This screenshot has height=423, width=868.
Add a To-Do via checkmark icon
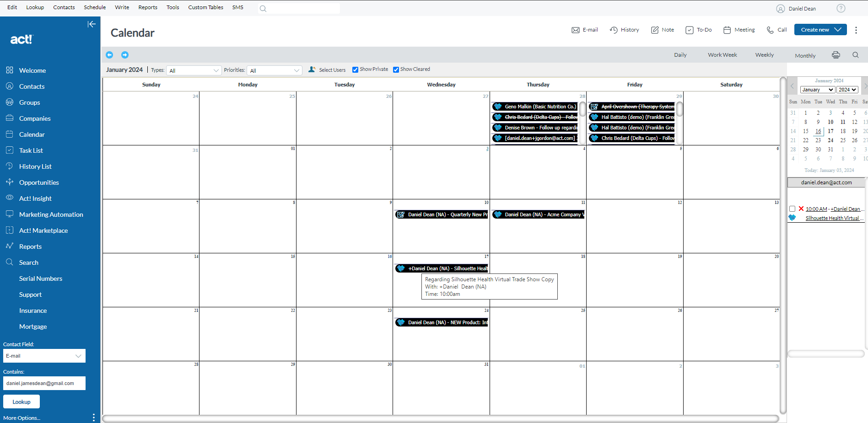point(690,30)
